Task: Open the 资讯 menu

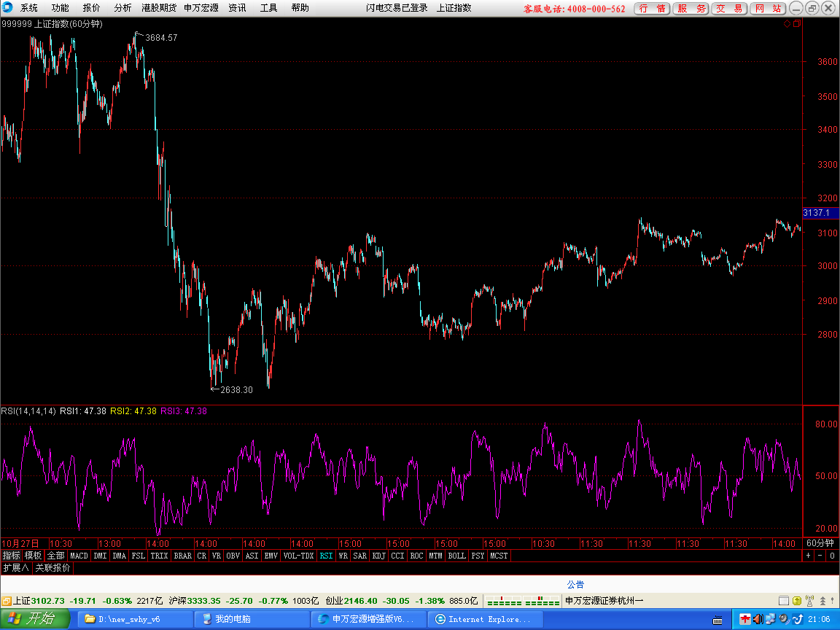Action: pyautogui.click(x=237, y=8)
